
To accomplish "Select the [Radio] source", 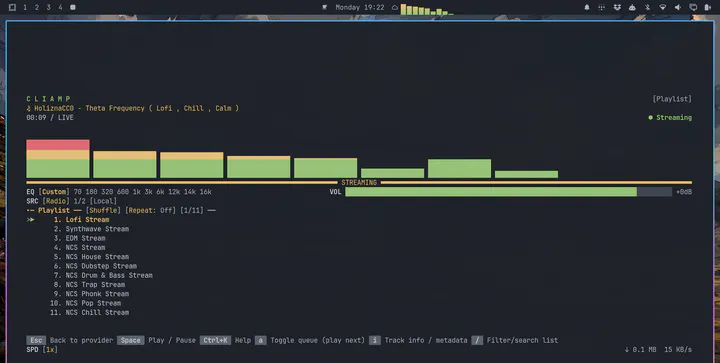I will (56, 201).
